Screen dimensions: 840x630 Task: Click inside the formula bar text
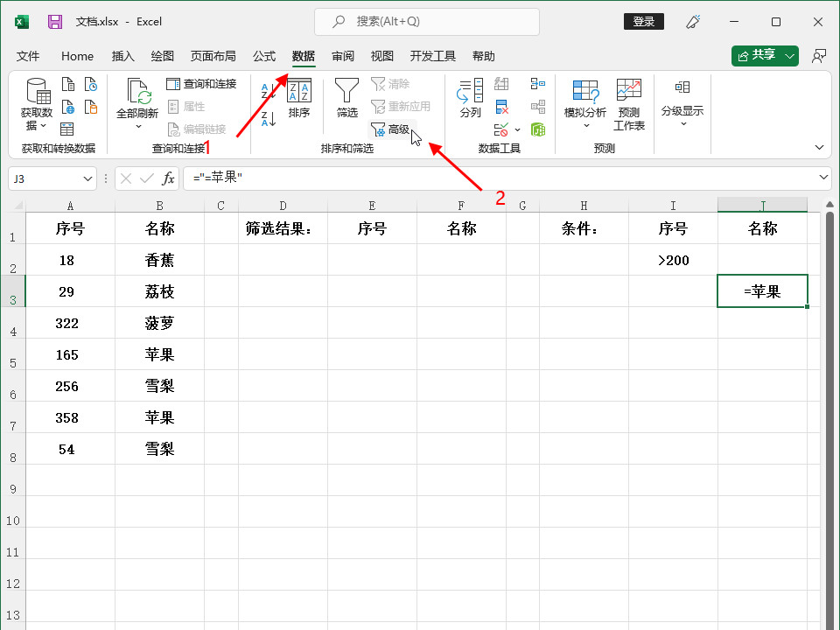218,178
